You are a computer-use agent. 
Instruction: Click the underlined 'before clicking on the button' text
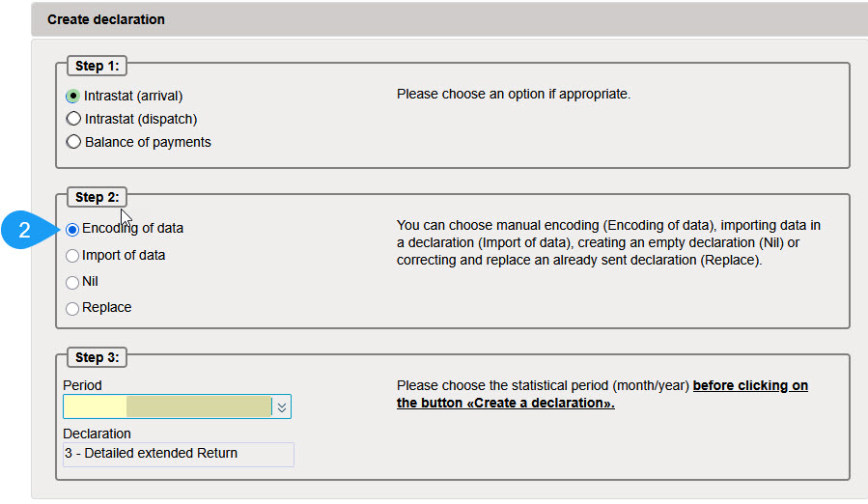tap(750, 386)
